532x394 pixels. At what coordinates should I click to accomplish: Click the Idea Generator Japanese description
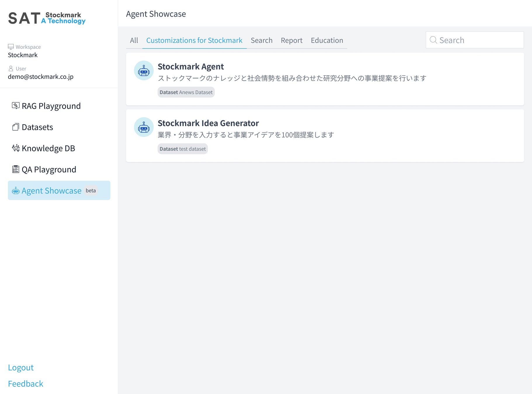pos(246,135)
